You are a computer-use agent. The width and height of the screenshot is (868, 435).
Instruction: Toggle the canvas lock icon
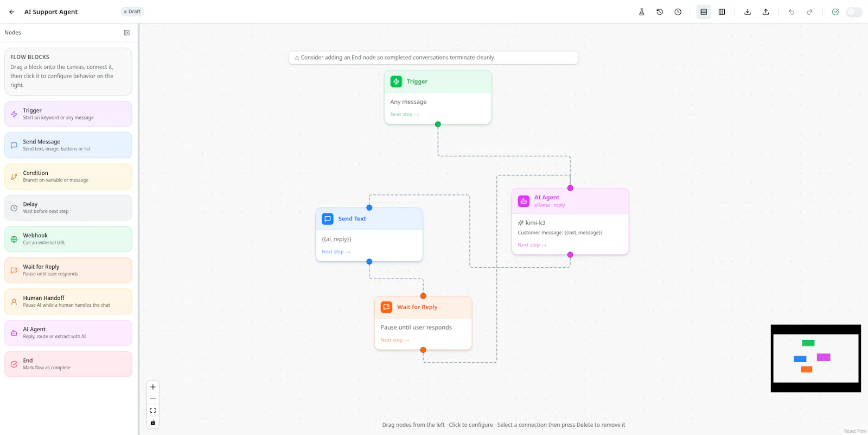pyautogui.click(x=153, y=423)
